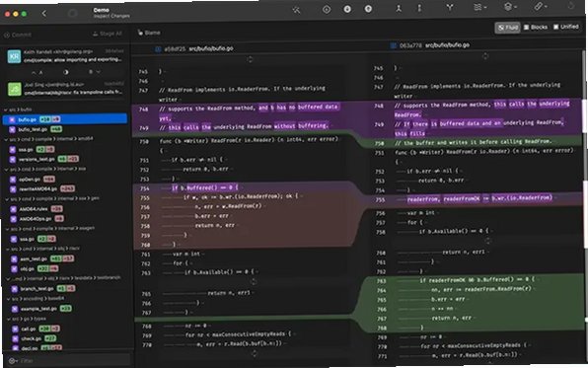The image size is (588, 368).
Task: Click the merge toolbar icon
Action: (399, 8)
